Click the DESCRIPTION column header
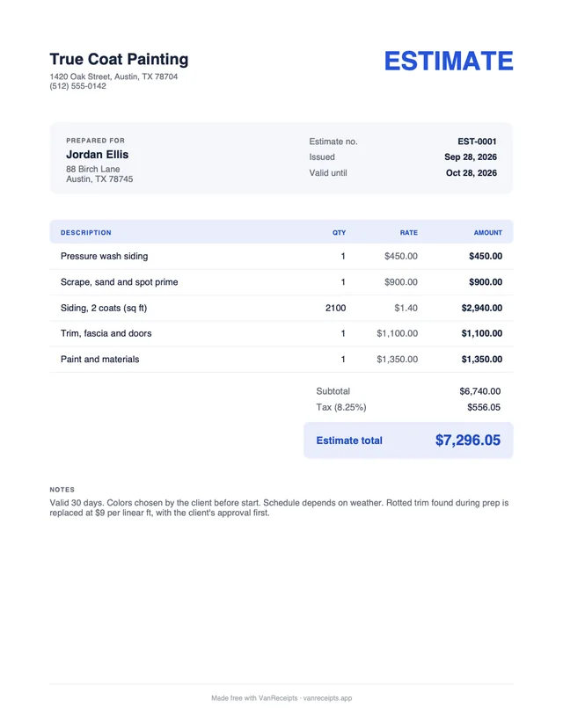Image resolution: width=563 pixels, height=728 pixels. [x=86, y=233]
